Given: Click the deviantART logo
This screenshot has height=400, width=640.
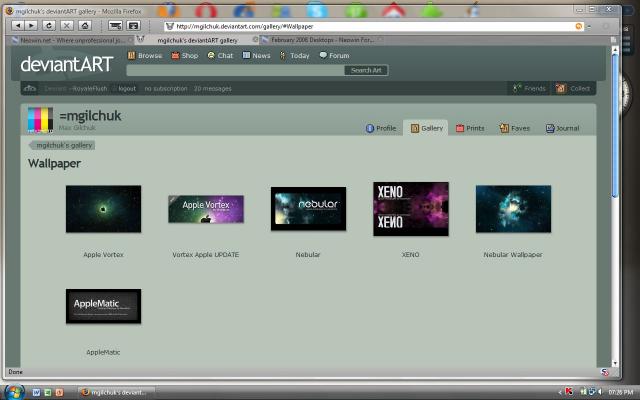Looking at the screenshot, I should [67, 64].
